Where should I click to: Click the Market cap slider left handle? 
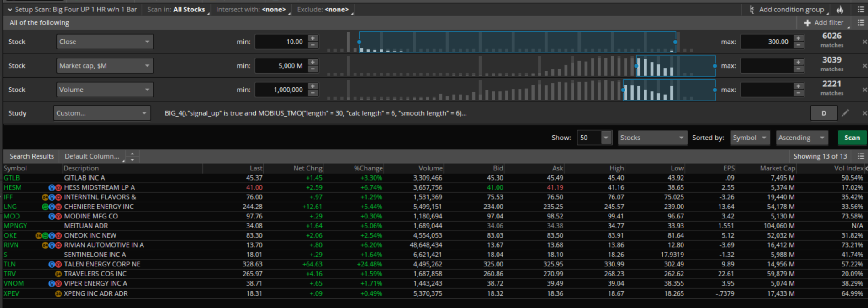coord(637,66)
